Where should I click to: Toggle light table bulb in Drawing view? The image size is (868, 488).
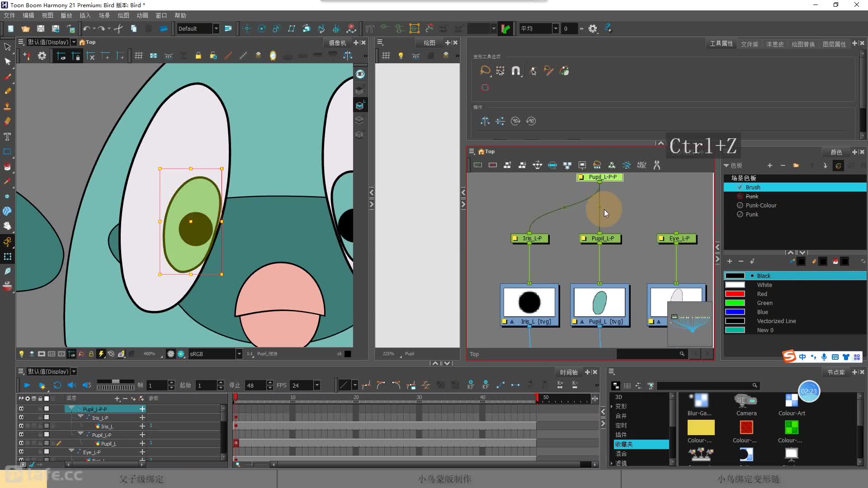[x=401, y=56]
